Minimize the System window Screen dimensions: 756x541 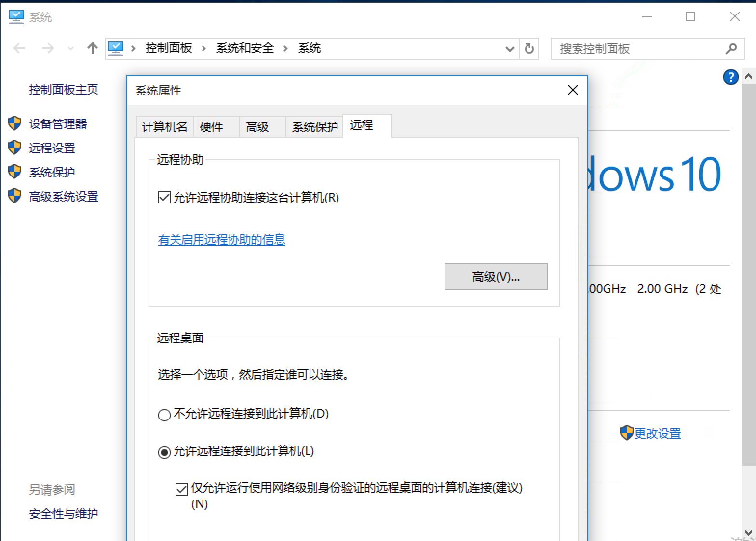click(647, 17)
